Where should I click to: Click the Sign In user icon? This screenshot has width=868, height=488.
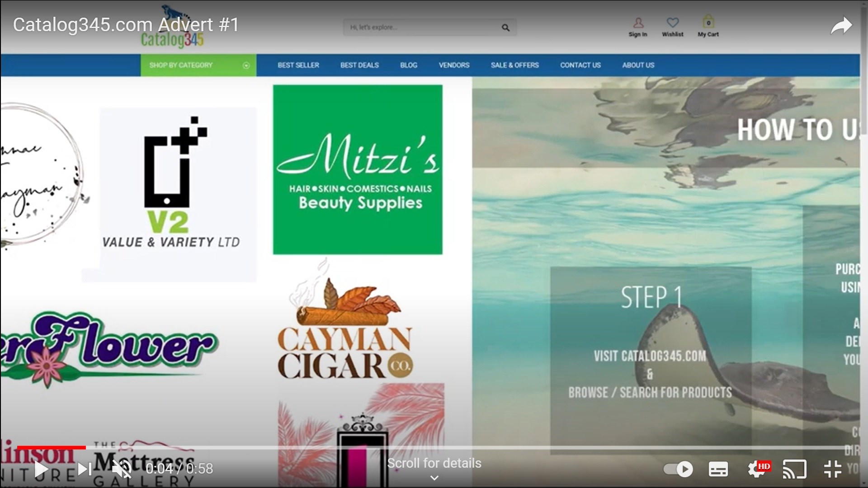638,27
